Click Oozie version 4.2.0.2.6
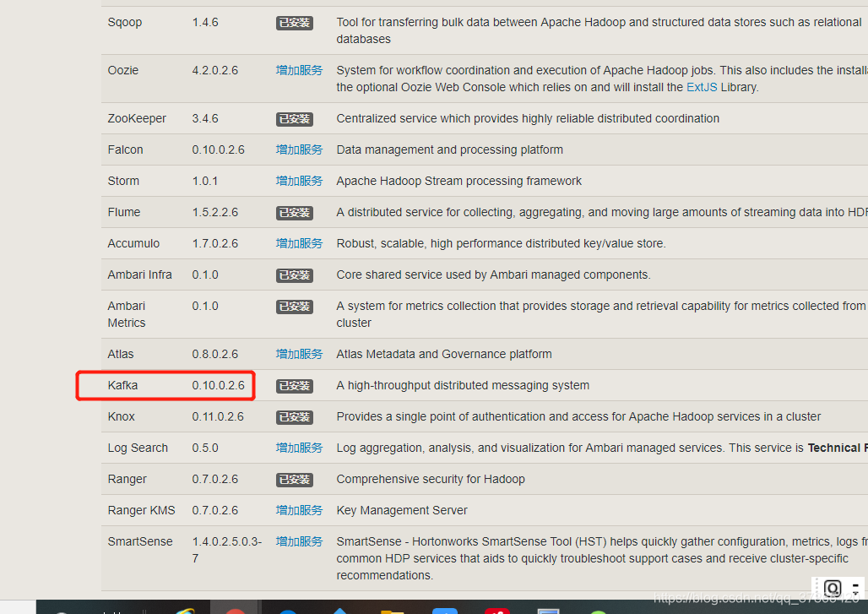Image resolution: width=868 pixels, height=614 pixels. coord(215,70)
